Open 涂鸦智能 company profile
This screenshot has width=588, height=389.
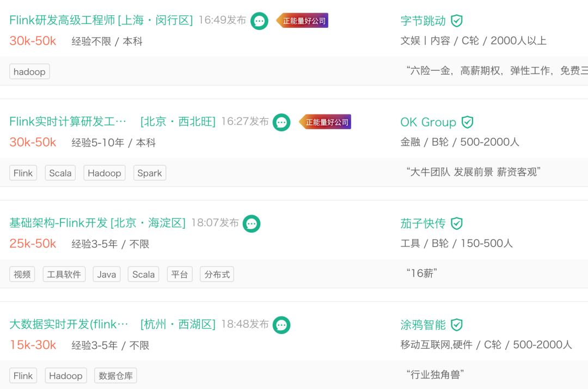tap(423, 325)
